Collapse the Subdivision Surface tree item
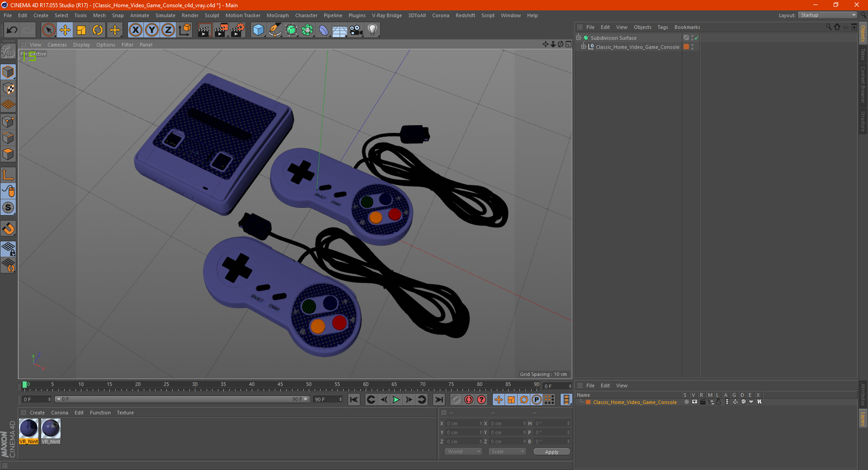 coord(578,38)
